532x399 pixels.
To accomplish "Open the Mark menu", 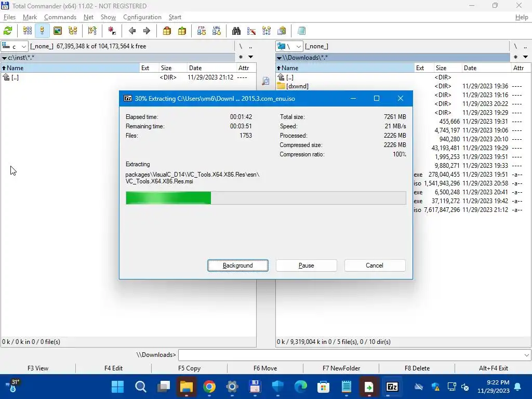I will [x=30, y=17].
